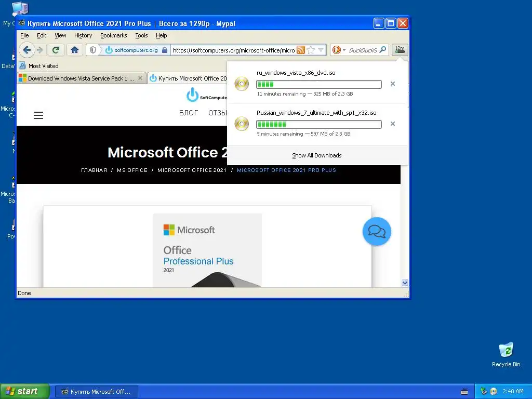Click the ru_windows_vista_x86_dvd.iso file name
Viewport: 532px width, 399px height.
click(296, 73)
